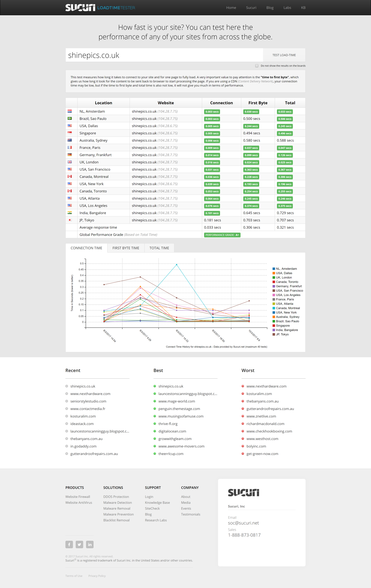Open the Website AntiVirus product link
Viewport: 371px width, 588px height.
(79, 502)
